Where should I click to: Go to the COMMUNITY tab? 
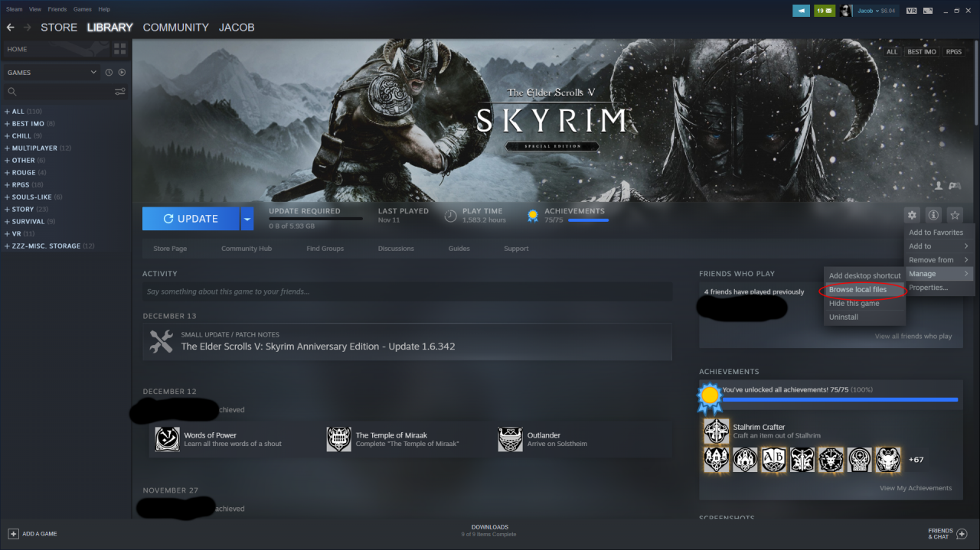[175, 28]
